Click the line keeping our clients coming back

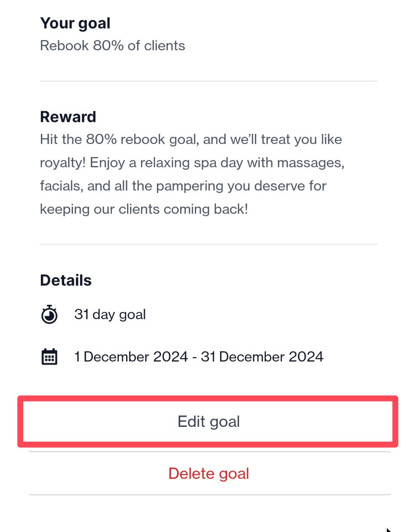(144, 209)
